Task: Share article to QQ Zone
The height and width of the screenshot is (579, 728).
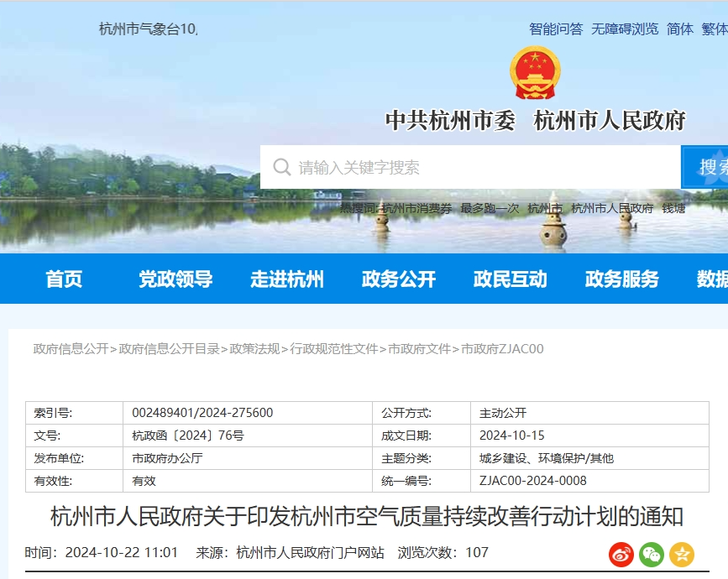Action: click(x=682, y=554)
